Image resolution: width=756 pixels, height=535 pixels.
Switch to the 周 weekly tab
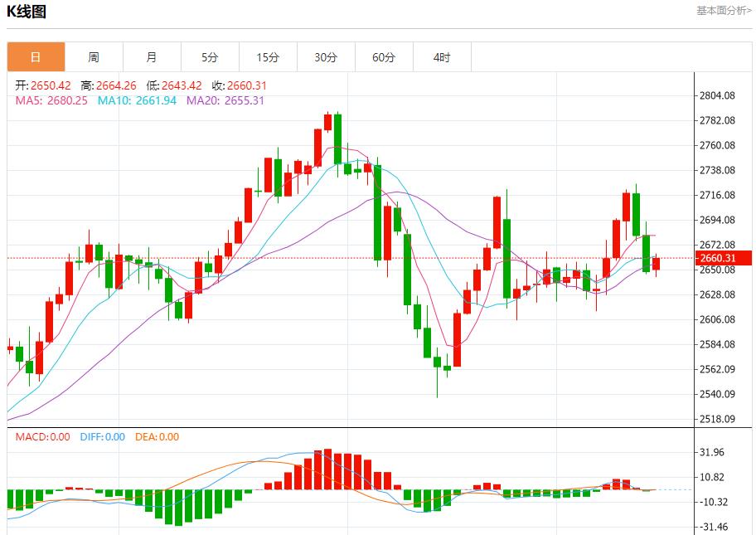point(94,57)
